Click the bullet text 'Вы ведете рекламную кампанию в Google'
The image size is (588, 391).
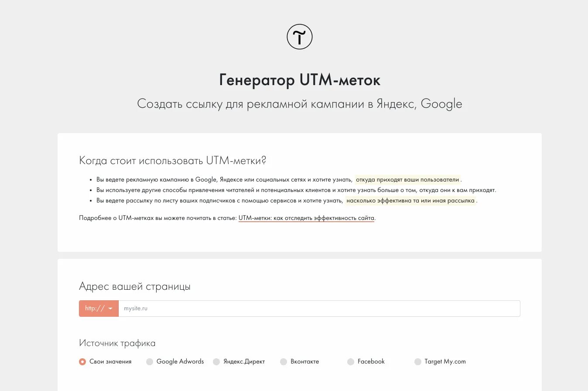tap(156, 179)
